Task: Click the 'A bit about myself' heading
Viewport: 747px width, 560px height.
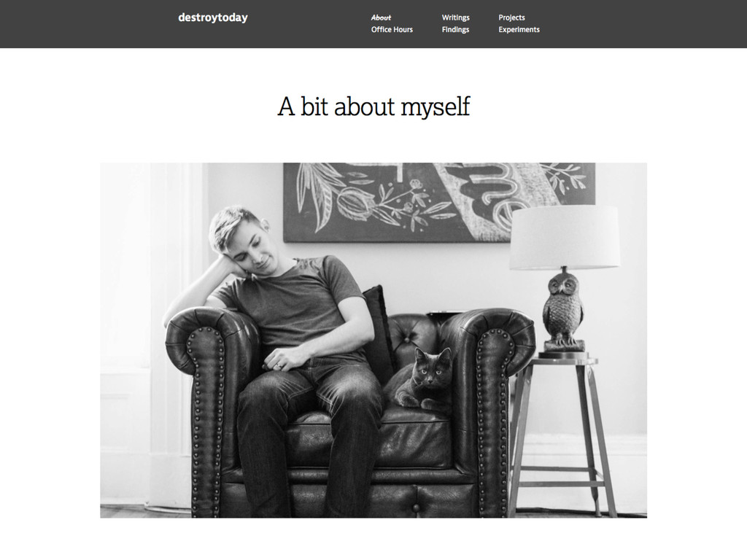Action: (373, 106)
